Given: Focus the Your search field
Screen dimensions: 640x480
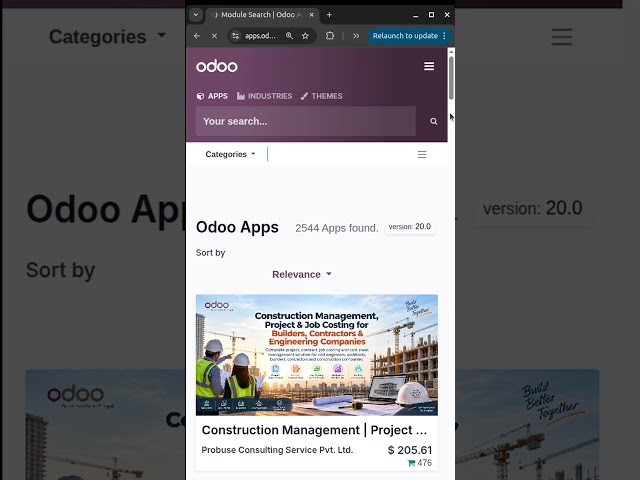Looking at the screenshot, I should (306, 121).
